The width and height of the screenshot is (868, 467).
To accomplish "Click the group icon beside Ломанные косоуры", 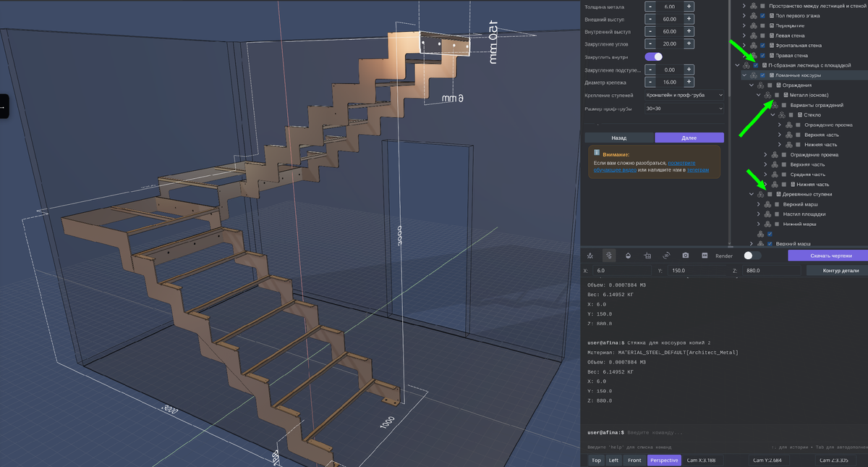I will coord(753,75).
